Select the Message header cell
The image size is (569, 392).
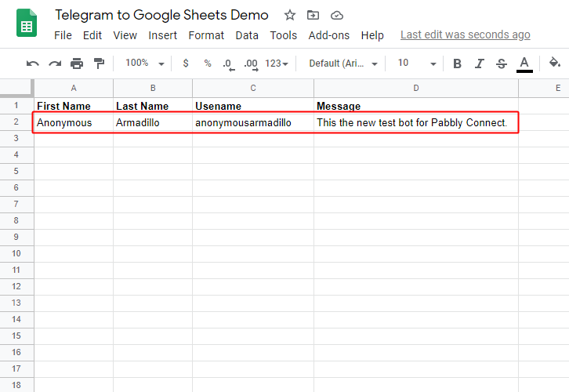(x=416, y=106)
